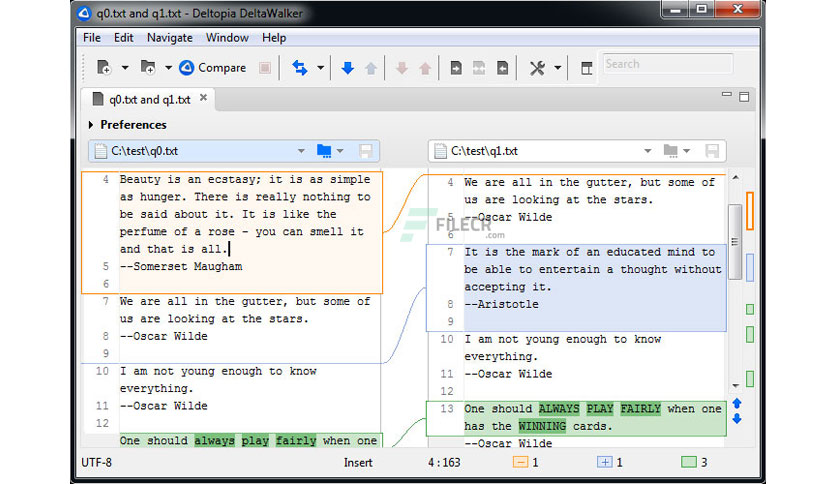Click the right gray browse folder icon

click(670, 151)
